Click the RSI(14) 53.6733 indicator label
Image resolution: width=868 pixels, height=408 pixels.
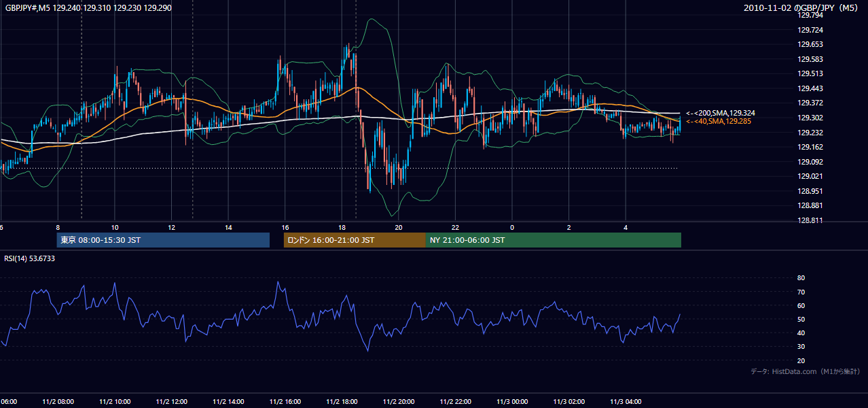point(30,258)
